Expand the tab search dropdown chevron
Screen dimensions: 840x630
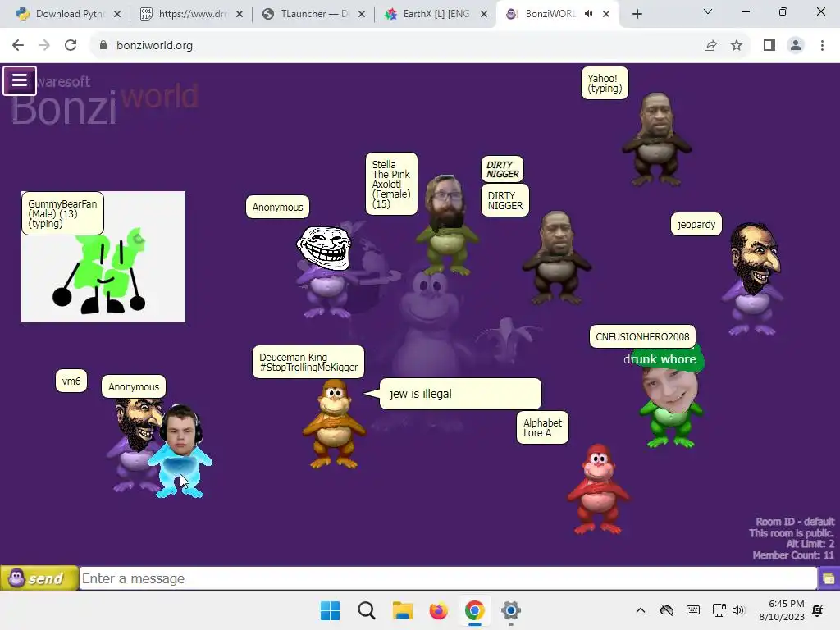coord(708,11)
